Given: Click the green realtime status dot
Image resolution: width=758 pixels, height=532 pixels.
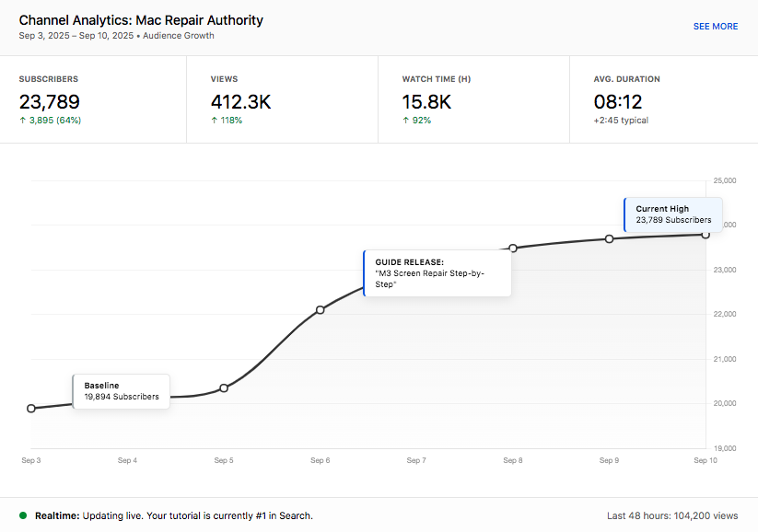Looking at the screenshot, I should [23, 515].
